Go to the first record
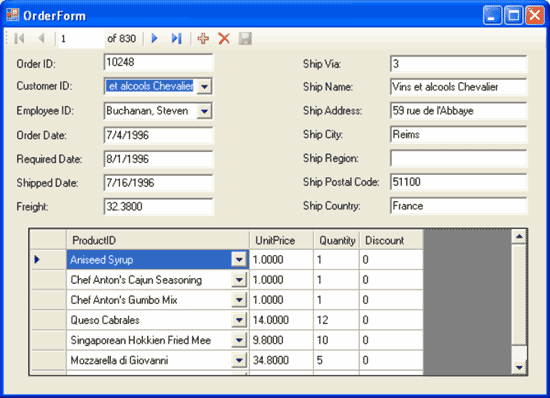Viewport: 550px width, 398px height. click(x=20, y=38)
